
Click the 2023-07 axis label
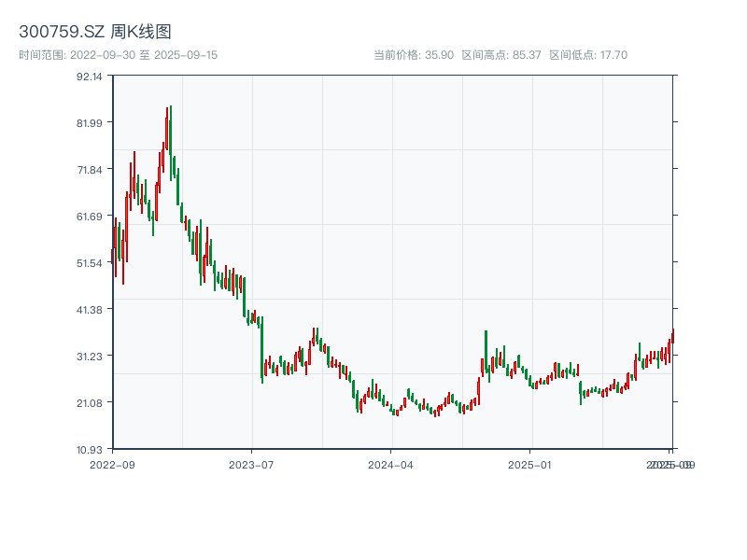pyautogui.click(x=249, y=463)
